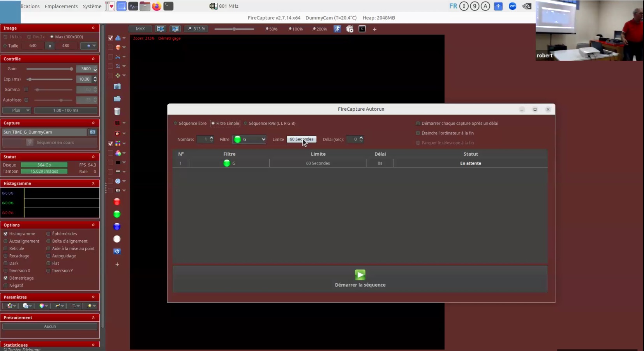The image size is (644, 351).
Task: Click the running man autorun icon
Action: pos(337,29)
